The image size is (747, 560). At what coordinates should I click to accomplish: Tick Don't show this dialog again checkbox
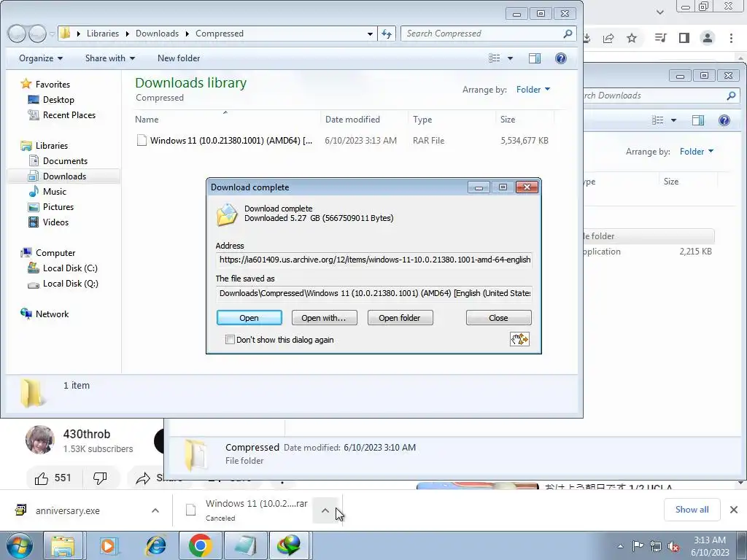(230, 340)
